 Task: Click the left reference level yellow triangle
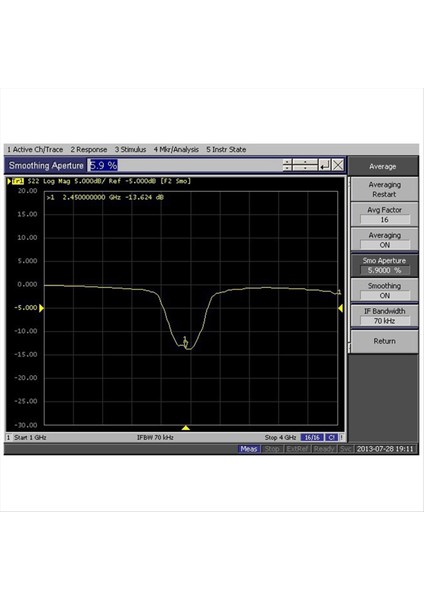click(x=41, y=308)
